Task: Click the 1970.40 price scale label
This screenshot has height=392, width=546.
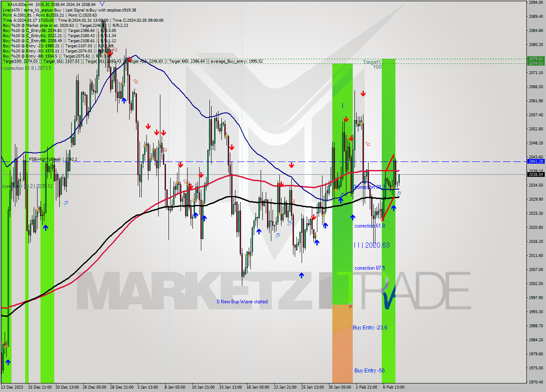Action: 535,381
